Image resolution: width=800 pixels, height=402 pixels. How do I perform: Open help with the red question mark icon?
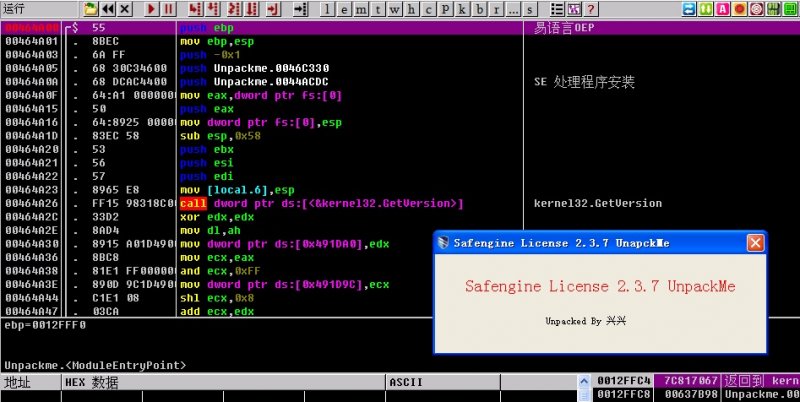[591, 9]
